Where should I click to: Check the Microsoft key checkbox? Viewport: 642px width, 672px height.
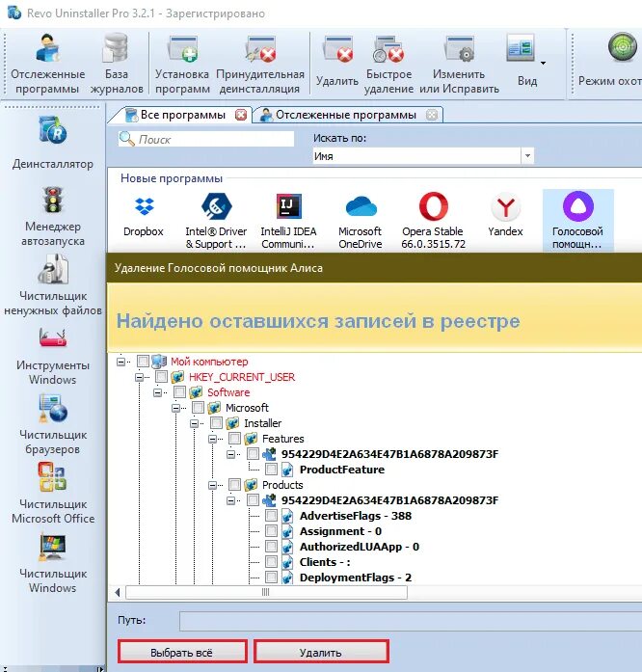point(198,408)
